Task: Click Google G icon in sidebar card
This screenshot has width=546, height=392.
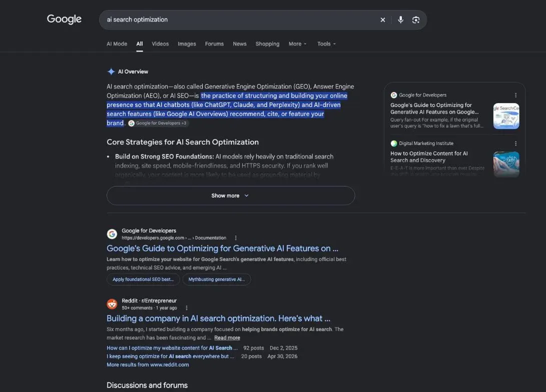Action: click(x=394, y=95)
